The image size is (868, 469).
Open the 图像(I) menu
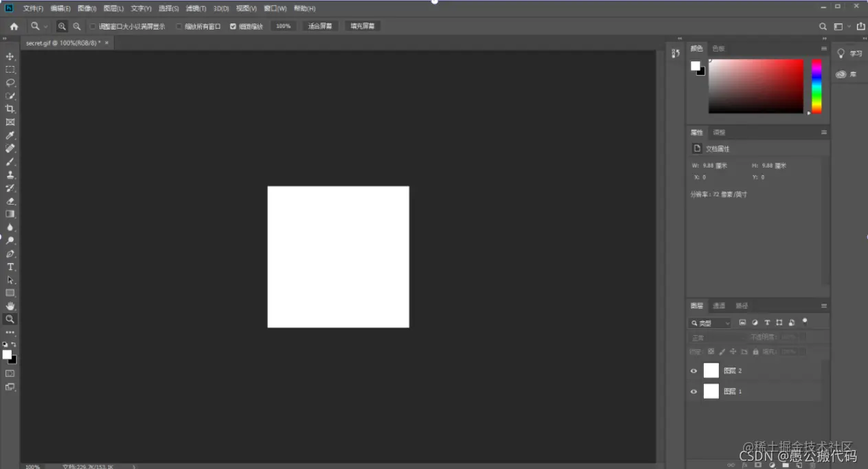(x=87, y=8)
